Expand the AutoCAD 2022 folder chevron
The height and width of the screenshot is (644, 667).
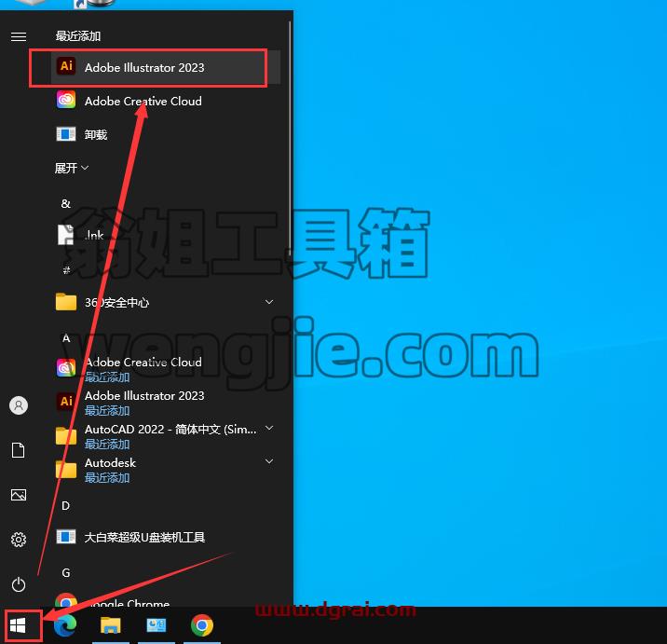(x=269, y=428)
